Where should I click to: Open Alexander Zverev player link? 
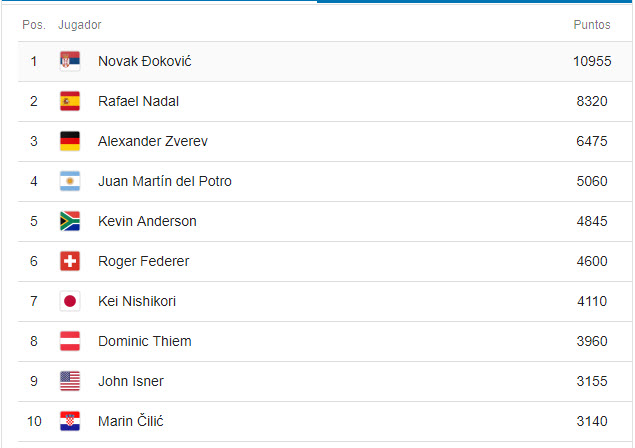point(153,141)
